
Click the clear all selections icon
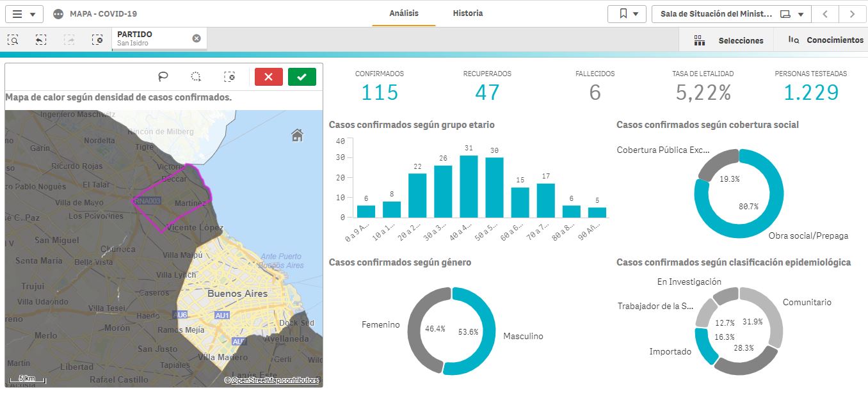(97, 40)
